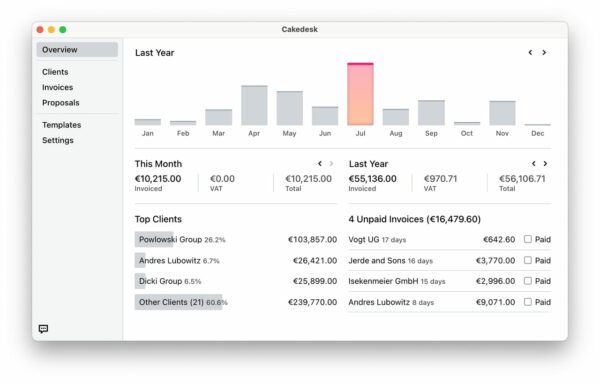The width and height of the screenshot is (600, 383).
Task: Select the Feb bar in chart
Action: [183, 123]
